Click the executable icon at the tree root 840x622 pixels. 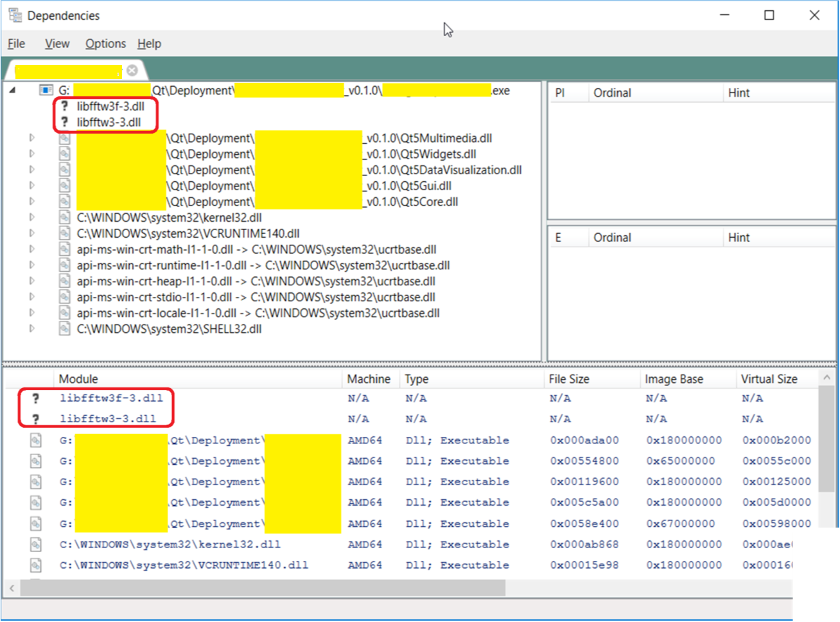point(46,91)
